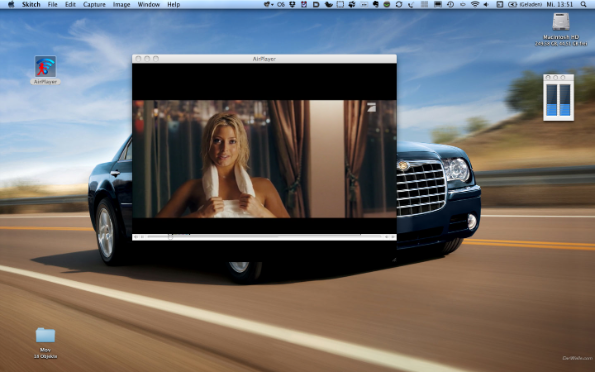Open the Window menu

pos(148,5)
